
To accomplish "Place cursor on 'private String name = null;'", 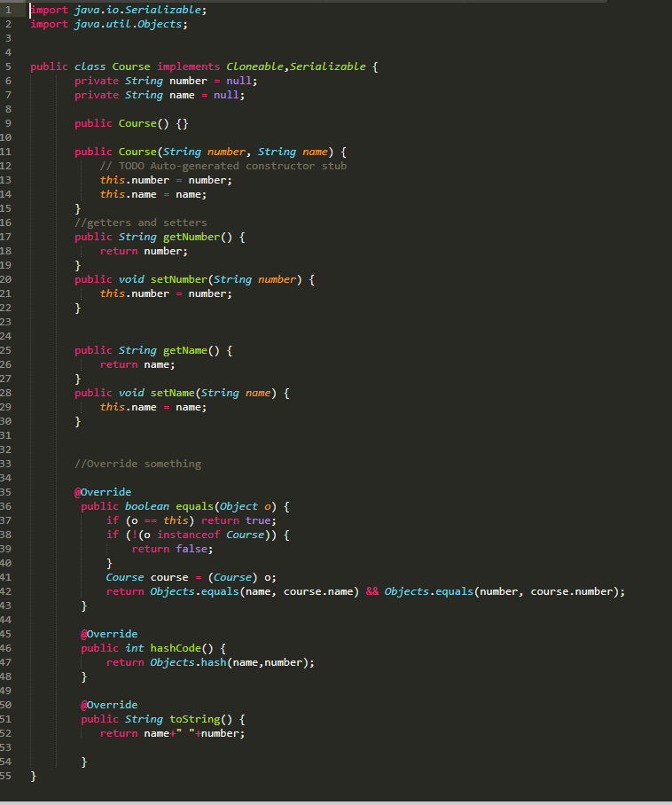I will (160, 95).
